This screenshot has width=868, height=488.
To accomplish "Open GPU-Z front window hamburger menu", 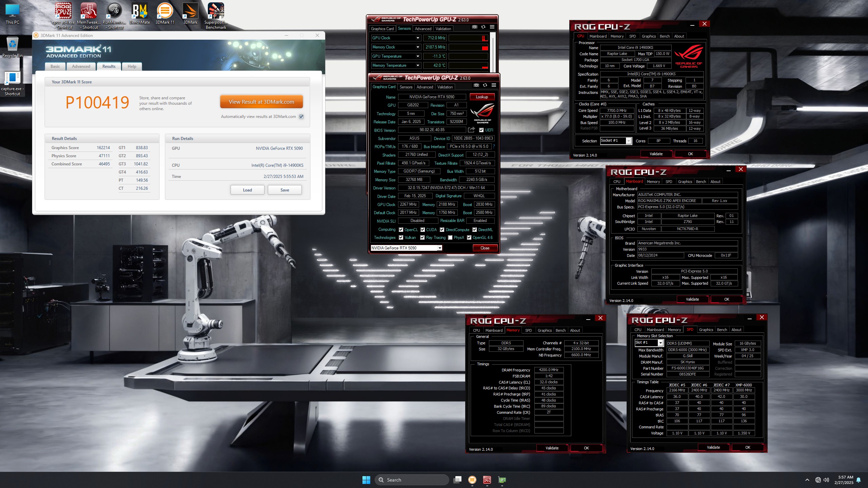I will 494,85.
